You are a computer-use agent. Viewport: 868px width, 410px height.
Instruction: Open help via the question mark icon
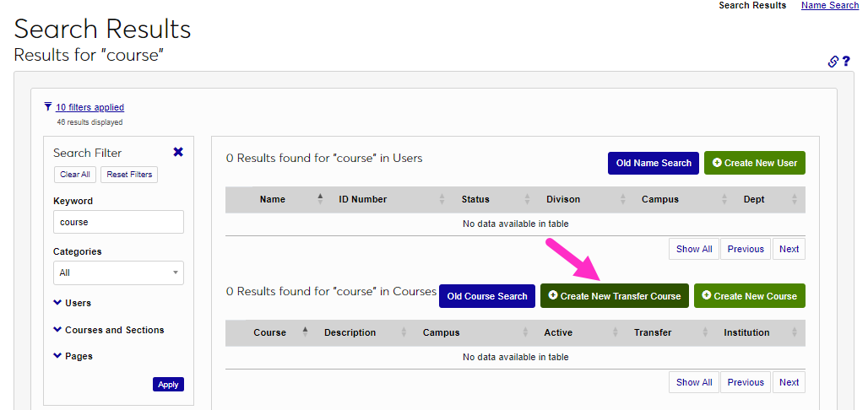pyautogui.click(x=846, y=62)
